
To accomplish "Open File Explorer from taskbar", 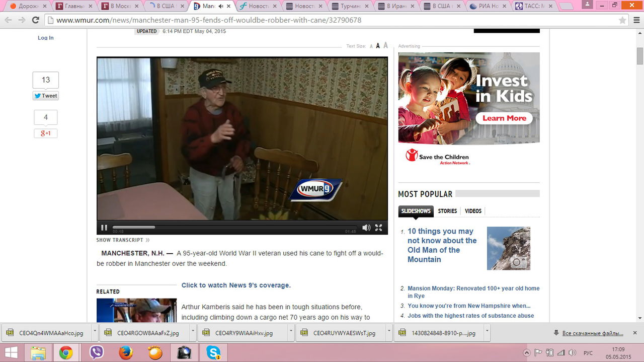I will point(38,352).
